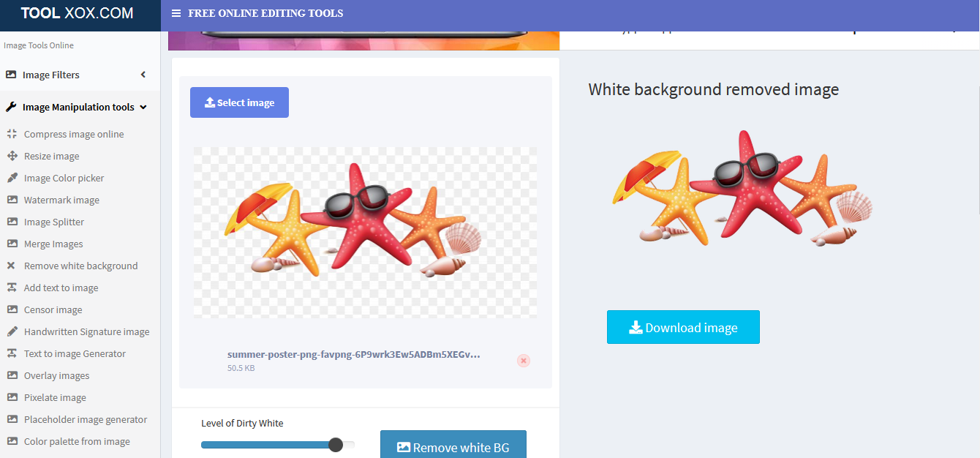The image size is (980, 458).
Task: Open the Image Splitter tool
Action: pos(54,222)
